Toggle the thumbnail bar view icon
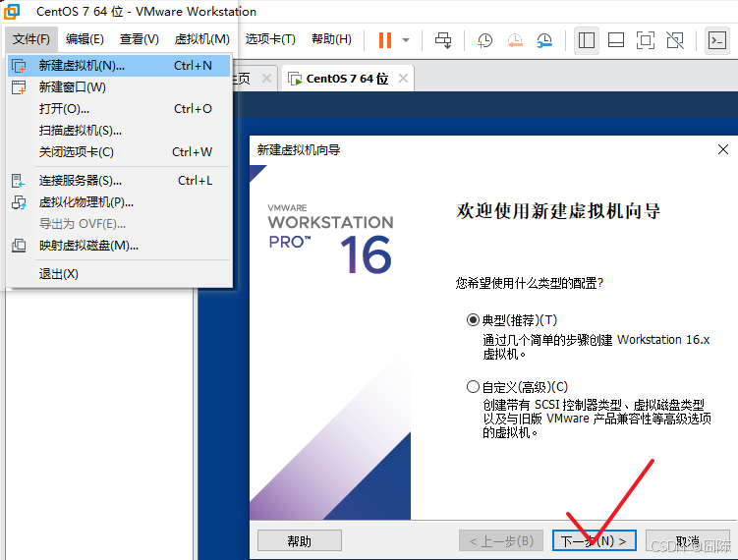 point(615,40)
